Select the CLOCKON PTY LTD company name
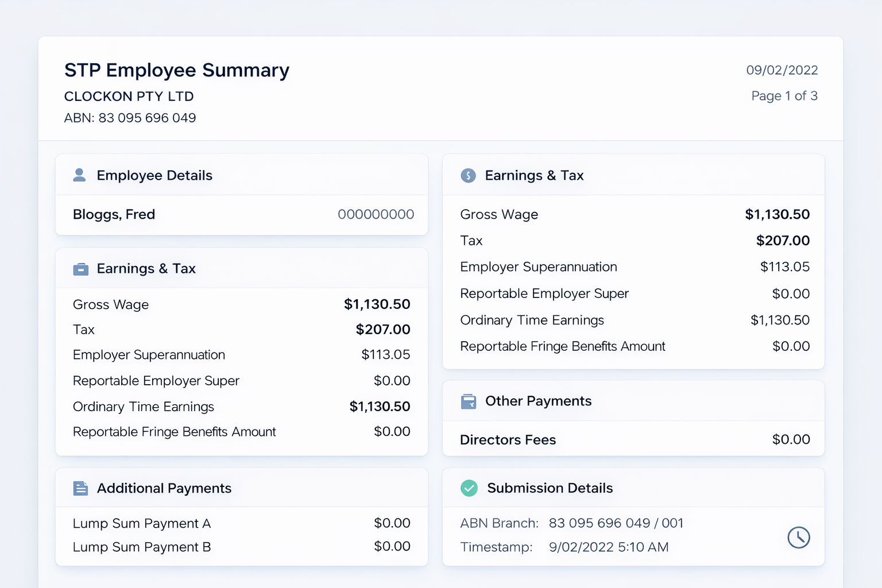Viewport: 882px width, 588px height. [129, 96]
